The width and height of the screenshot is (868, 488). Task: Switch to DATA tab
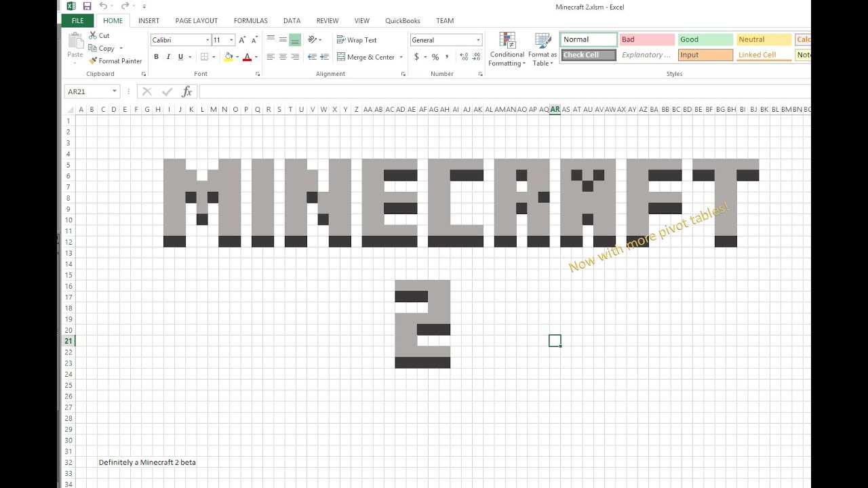292,21
